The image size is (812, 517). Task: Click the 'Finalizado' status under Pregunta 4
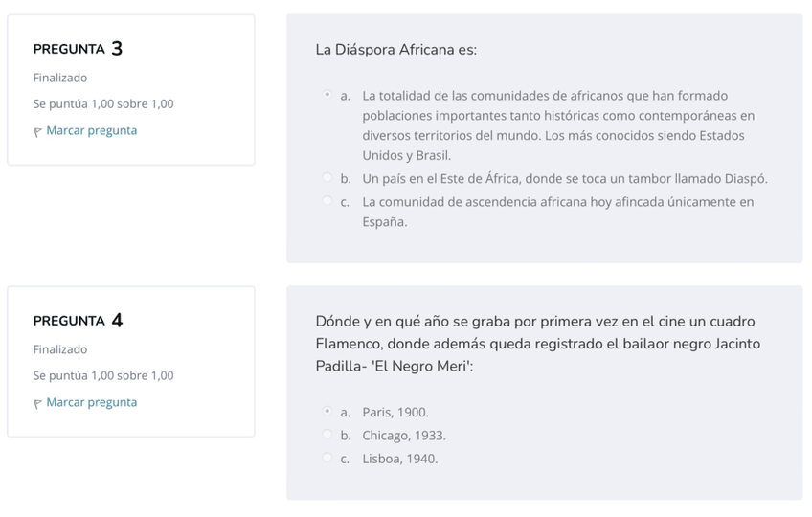tap(60, 349)
